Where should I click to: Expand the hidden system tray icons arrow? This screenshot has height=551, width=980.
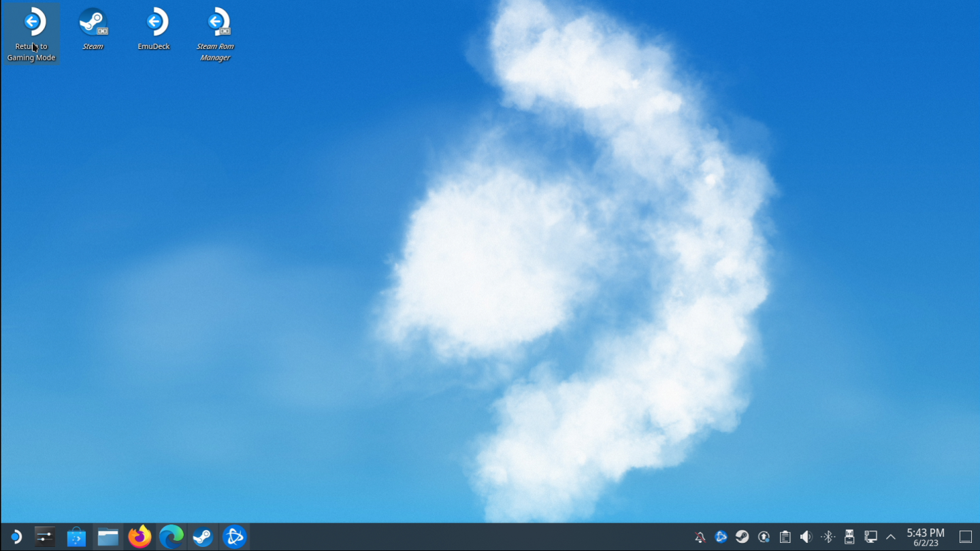click(x=891, y=537)
